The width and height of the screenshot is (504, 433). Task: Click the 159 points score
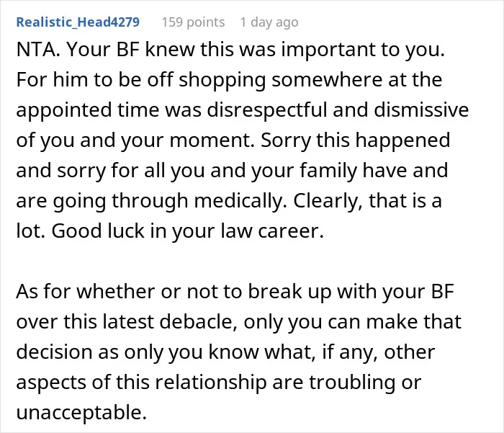coord(193,22)
